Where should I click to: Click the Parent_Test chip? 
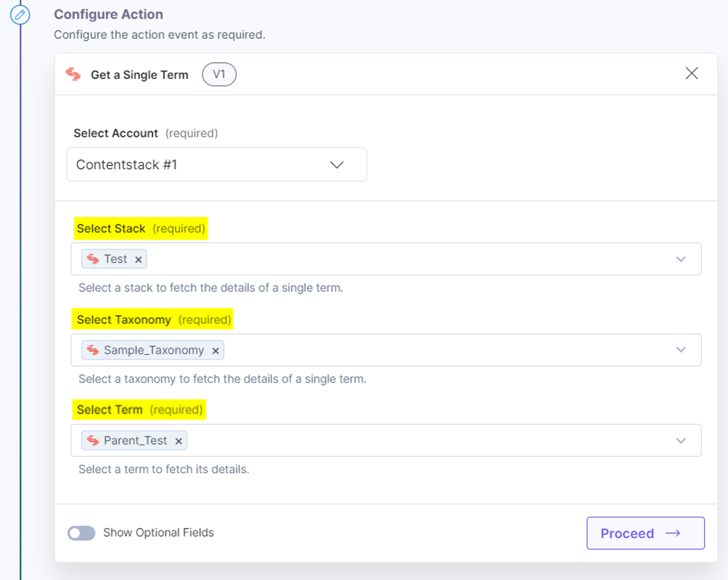pyautogui.click(x=134, y=441)
